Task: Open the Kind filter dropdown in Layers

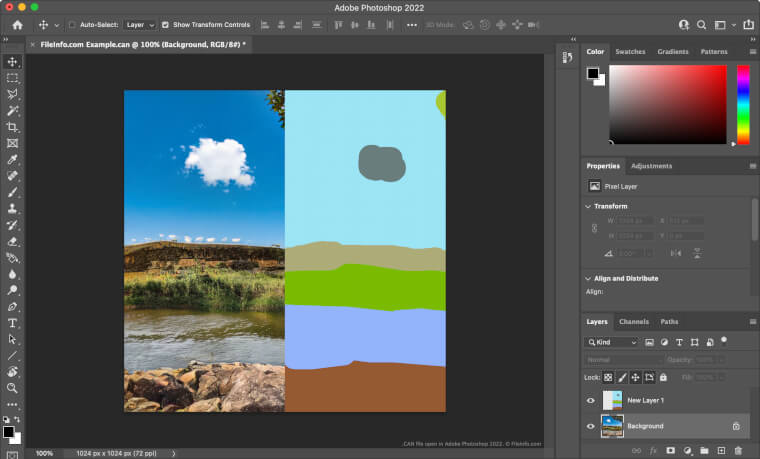Action: 611,342
